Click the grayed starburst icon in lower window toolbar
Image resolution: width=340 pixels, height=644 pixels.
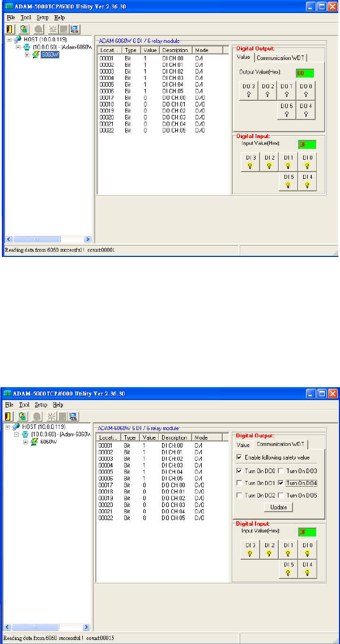click(53, 415)
